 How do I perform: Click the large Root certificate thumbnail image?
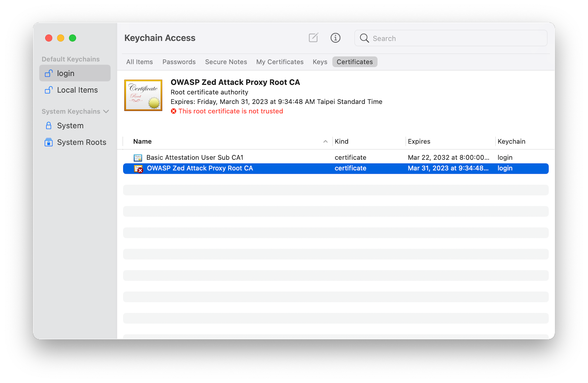click(x=143, y=95)
